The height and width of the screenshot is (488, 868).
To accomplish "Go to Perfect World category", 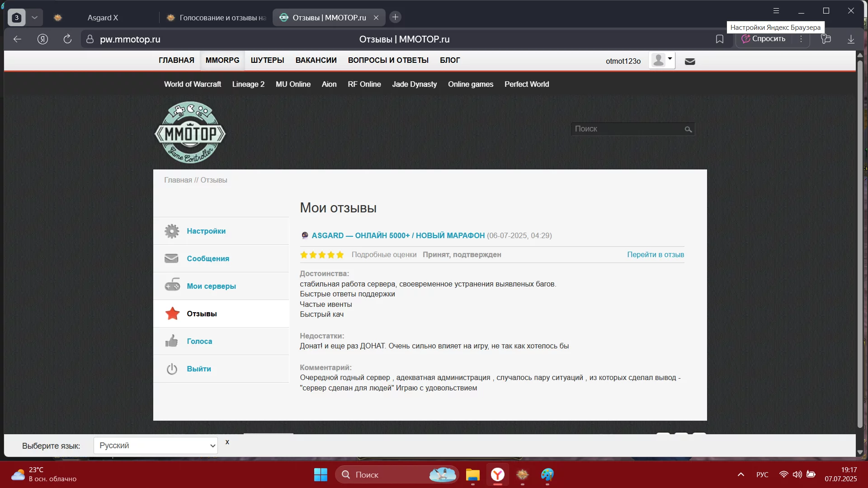I will point(527,84).
